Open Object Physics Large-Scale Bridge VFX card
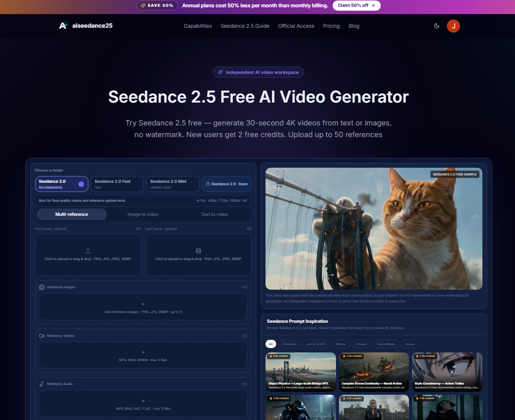 pos(301,372)
